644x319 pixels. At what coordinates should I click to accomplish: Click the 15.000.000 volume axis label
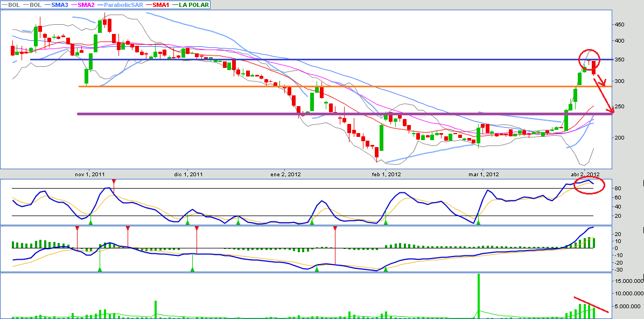point(627,281)
